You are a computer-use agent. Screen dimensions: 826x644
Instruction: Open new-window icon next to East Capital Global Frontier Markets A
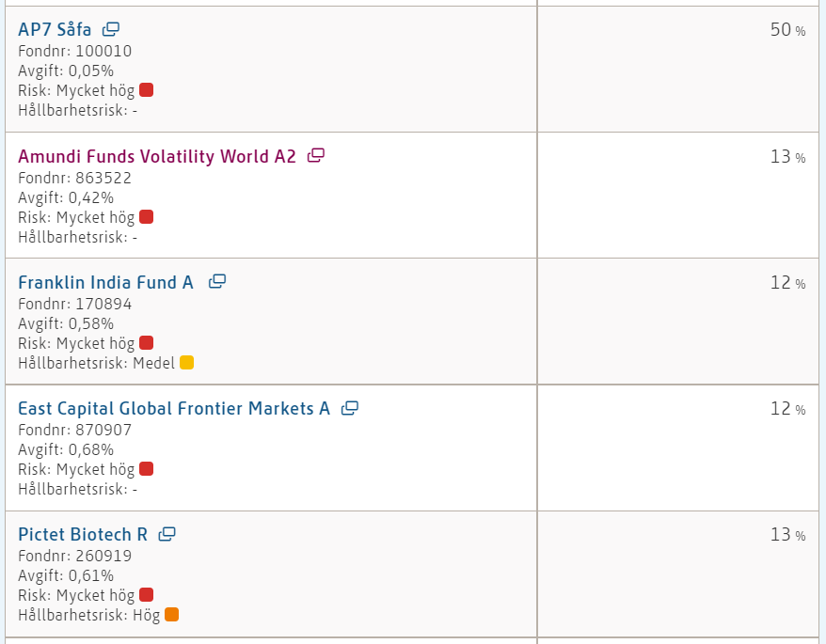350,408
